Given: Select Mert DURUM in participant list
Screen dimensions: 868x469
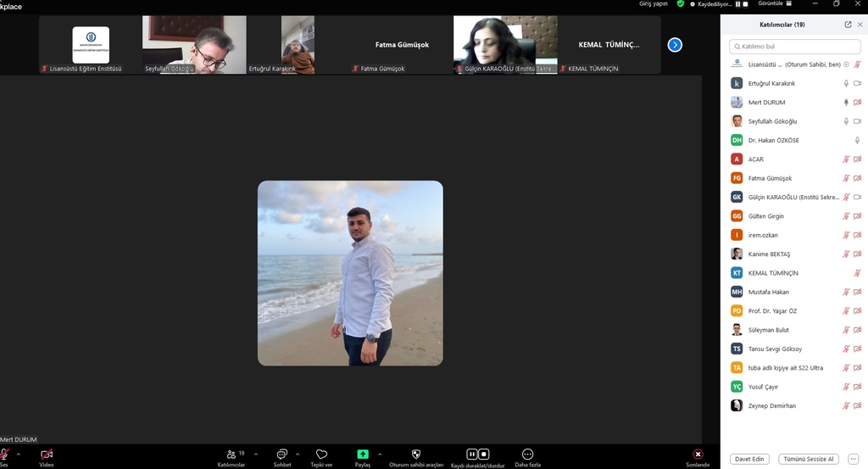Looking at the screenshot, I should point(766,103).
